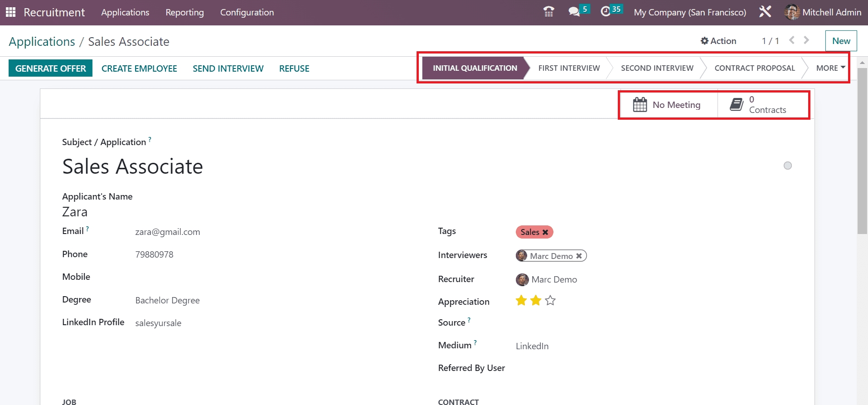Expand the MORE stages dropdown

pyautogui.click(x=830, y=68)
